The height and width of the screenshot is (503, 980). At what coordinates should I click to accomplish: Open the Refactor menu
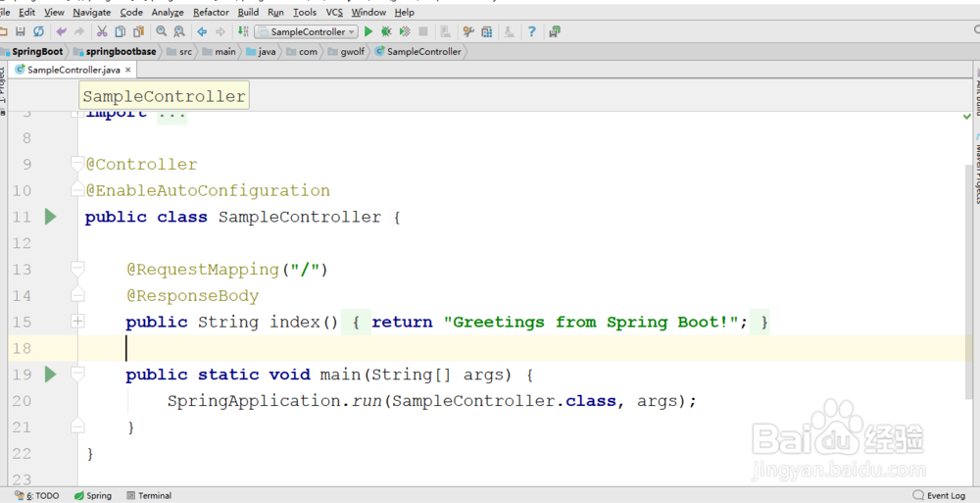pyautogui.click(x=211, y=12)
